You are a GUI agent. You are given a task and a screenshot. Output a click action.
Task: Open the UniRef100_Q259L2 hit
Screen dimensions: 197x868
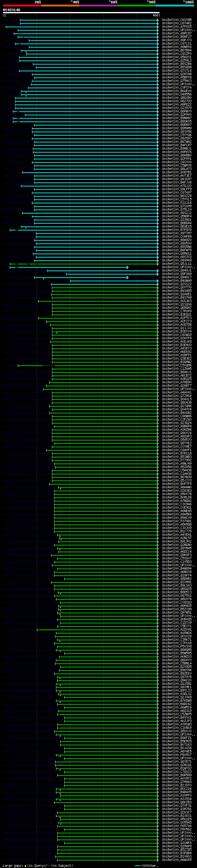[x=177, y=61]
